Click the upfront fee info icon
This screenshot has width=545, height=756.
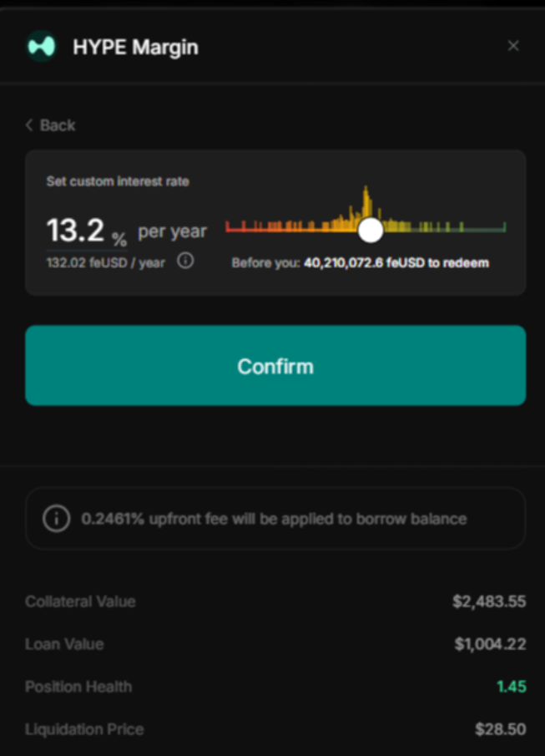57,518
